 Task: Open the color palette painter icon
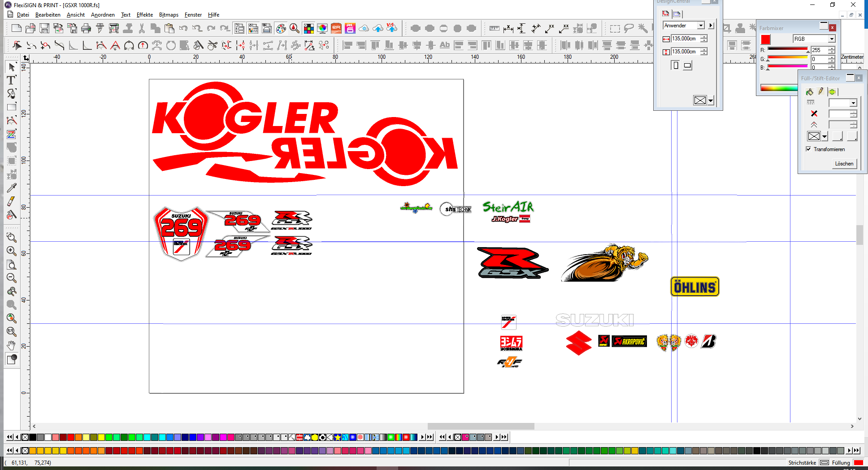281,29
